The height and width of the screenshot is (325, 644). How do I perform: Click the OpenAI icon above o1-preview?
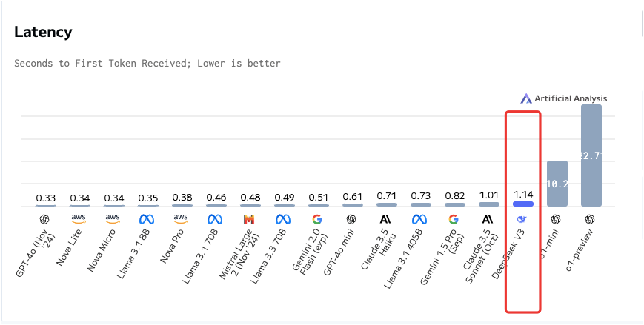point(591,219)
